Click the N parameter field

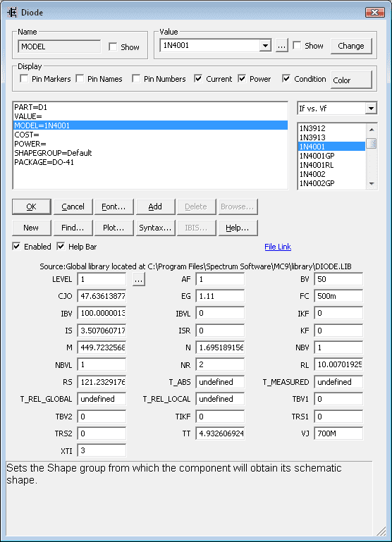(220, 347)
